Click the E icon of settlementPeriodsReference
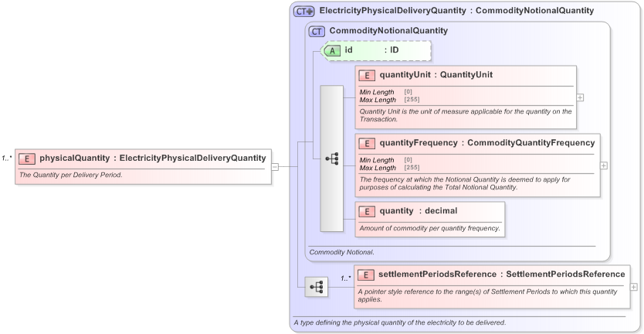Image resolution: width=644 pixels, height=334 pixels. click(366, 274)
